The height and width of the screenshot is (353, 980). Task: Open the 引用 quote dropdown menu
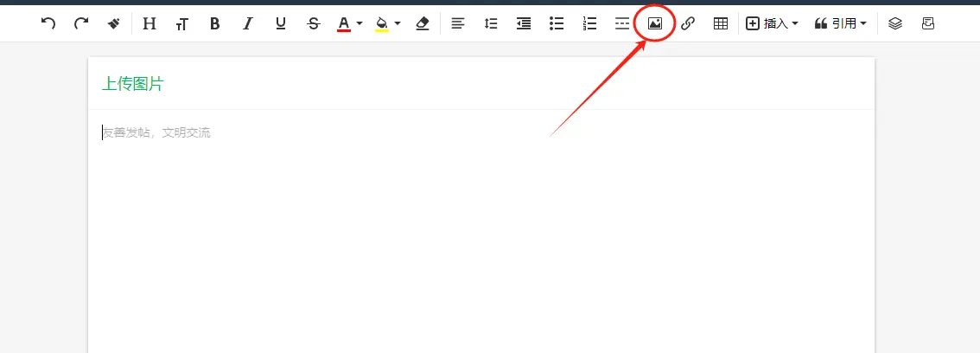[840, 23]
